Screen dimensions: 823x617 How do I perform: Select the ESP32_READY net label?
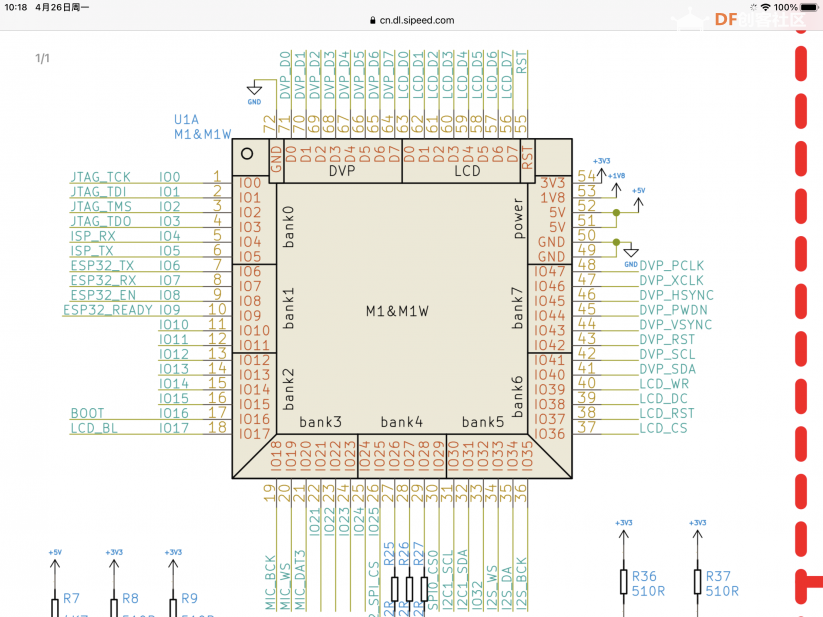pos(108,310)
